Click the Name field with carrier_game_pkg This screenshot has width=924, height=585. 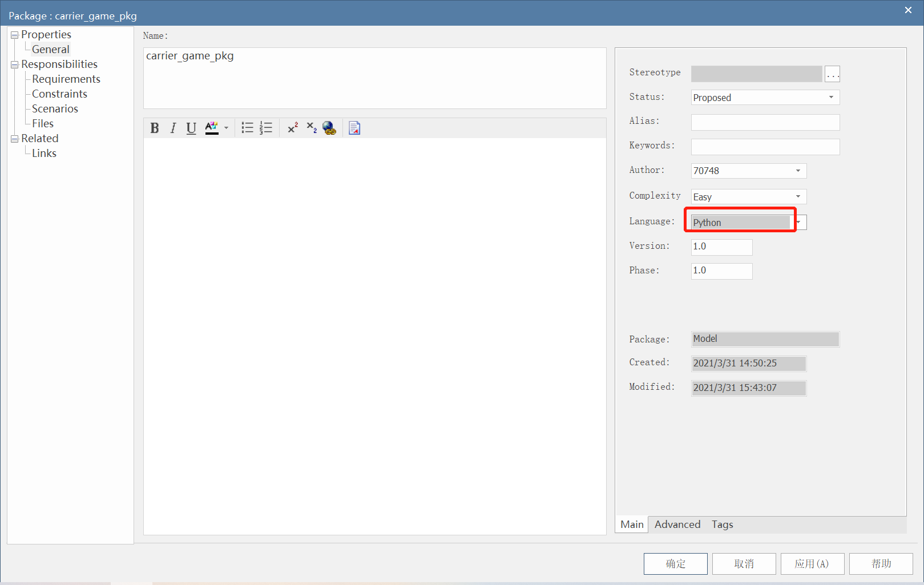click(375, 78)
